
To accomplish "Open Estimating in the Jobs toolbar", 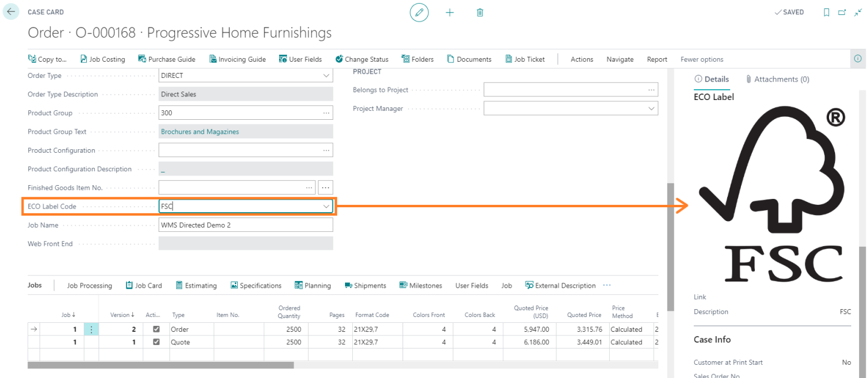I will tap(196, 285).
